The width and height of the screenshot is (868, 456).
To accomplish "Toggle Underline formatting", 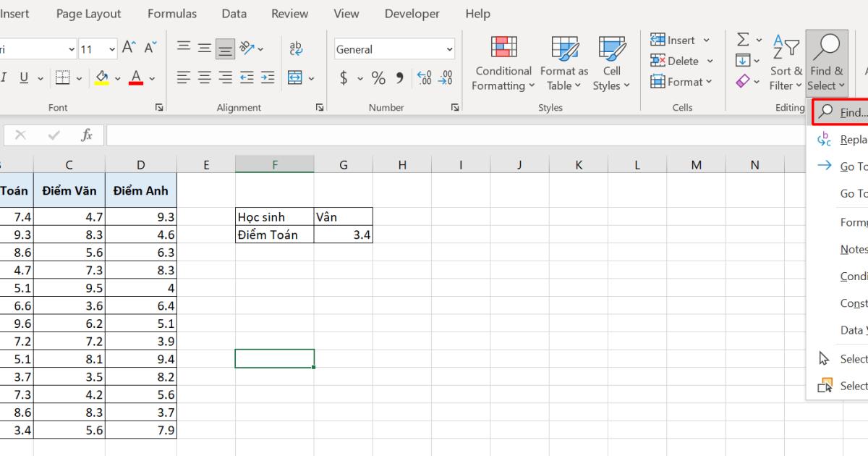I will [x=23, y=77].
